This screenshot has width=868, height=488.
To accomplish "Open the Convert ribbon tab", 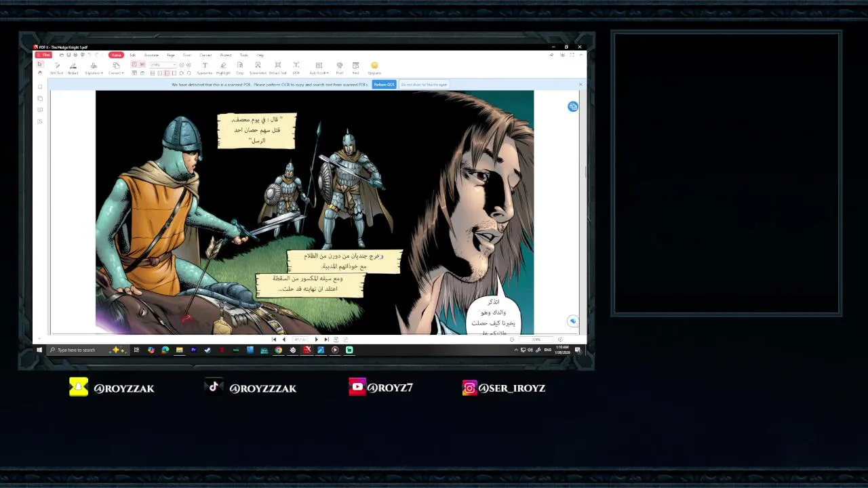I will [205, 55].
